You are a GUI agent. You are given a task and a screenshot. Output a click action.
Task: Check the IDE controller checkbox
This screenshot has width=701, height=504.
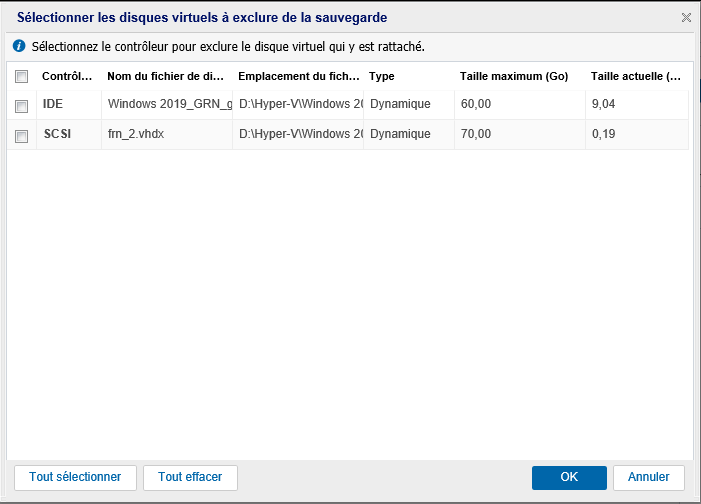point(21,106)
